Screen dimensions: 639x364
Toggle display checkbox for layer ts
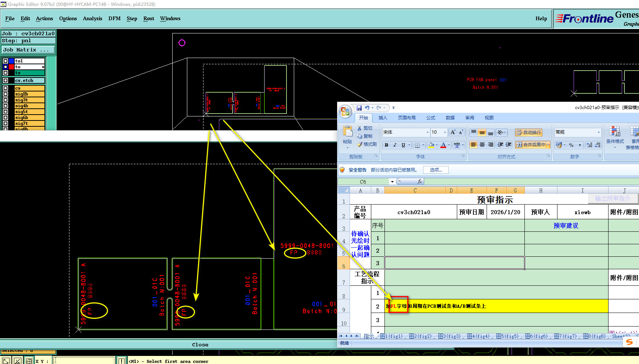pyautogui.click(x=6, y=73)
